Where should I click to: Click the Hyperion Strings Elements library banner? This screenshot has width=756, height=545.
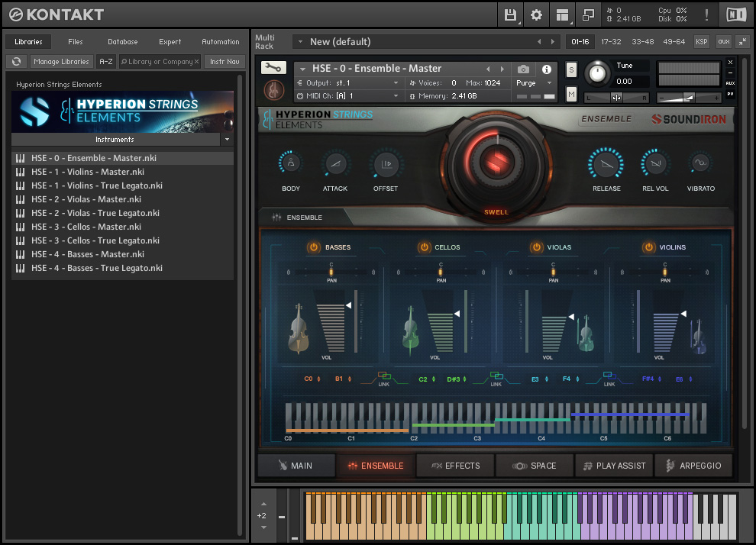pyautogui.click(x=122, y=111)
